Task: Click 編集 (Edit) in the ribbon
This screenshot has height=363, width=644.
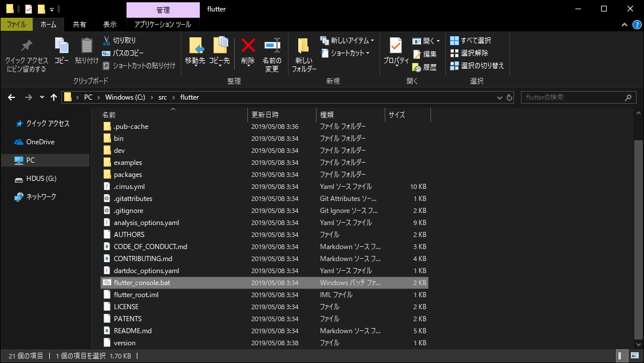Action: pos(425,54)
